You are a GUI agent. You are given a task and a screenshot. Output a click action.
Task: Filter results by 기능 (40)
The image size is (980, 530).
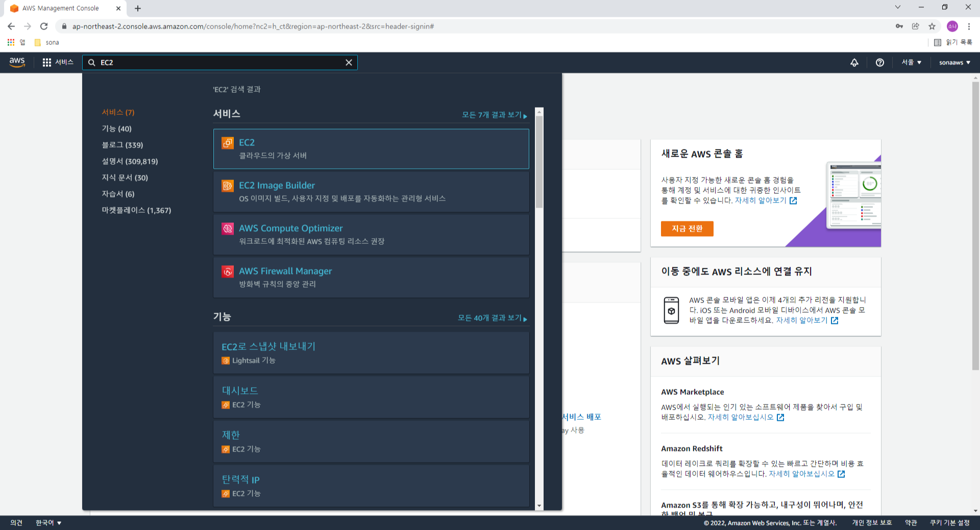(x=116, y=129)
